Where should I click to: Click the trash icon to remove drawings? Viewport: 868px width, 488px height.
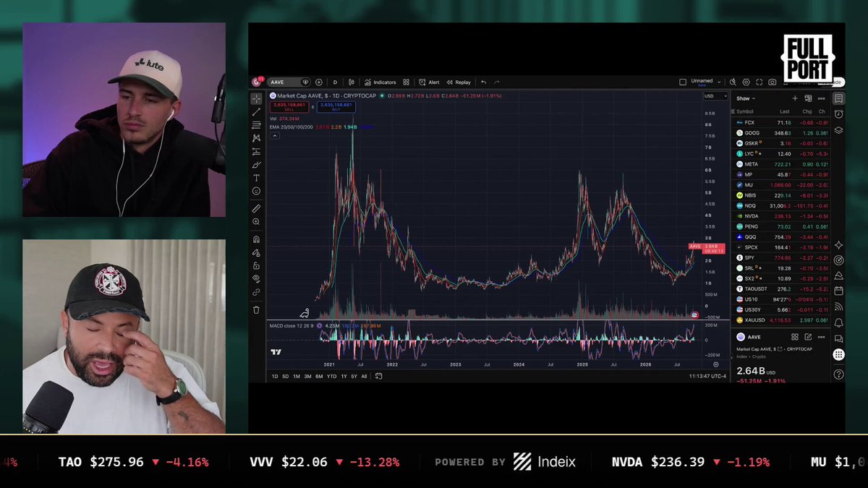[x=256, y=309]
